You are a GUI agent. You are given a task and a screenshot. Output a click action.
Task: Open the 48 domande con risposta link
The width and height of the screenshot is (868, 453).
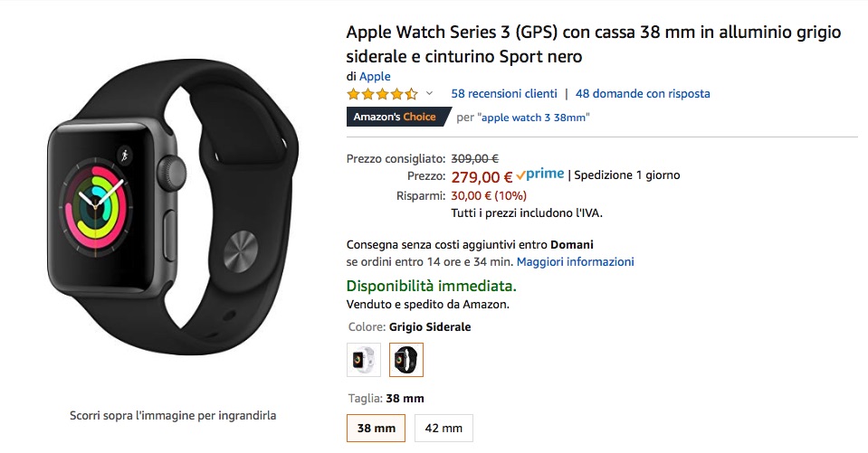tap(643, 93)
